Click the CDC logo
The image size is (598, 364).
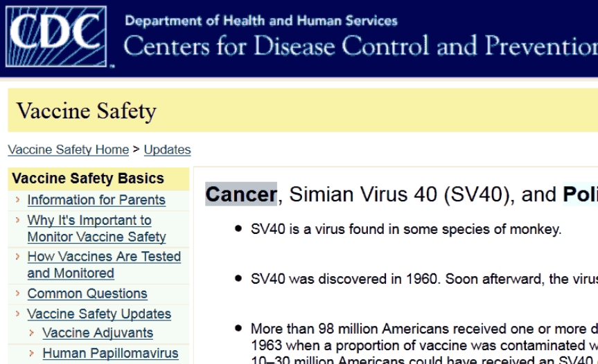(56, 36)
